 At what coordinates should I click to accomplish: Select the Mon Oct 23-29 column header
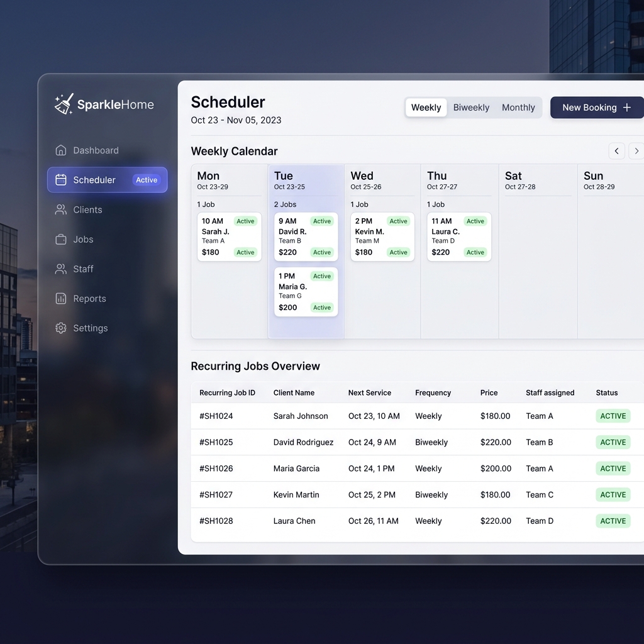coord(229,180)
